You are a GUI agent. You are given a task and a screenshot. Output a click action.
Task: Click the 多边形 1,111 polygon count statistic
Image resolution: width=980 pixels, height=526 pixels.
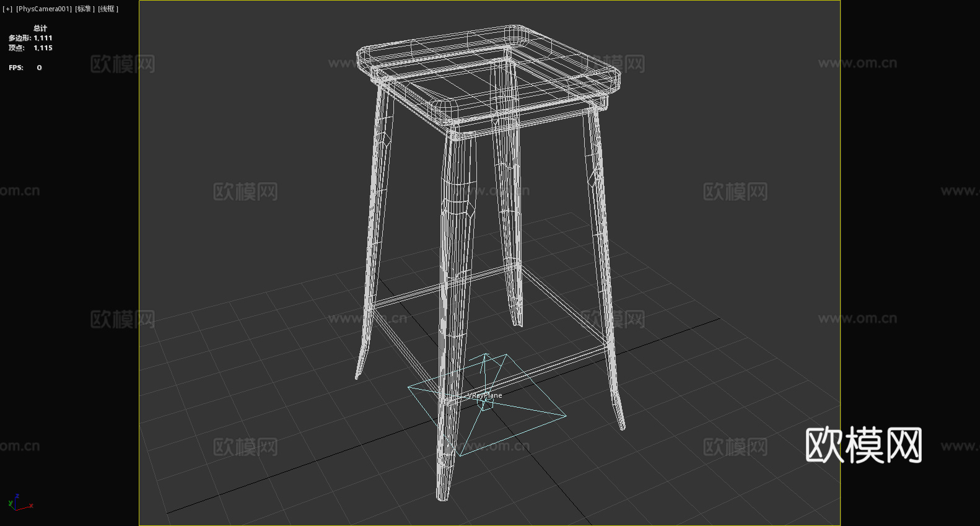point(30,38)
